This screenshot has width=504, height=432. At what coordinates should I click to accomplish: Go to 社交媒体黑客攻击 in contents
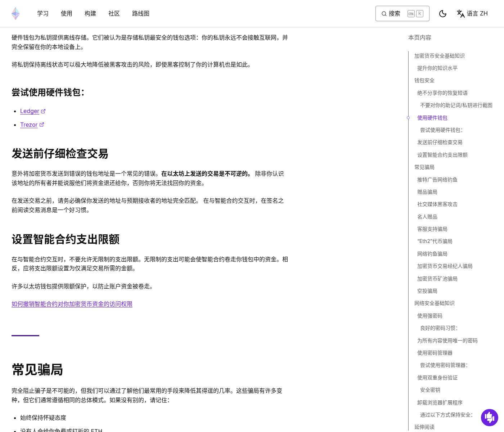pyautogui.click(x=437, y=204)
